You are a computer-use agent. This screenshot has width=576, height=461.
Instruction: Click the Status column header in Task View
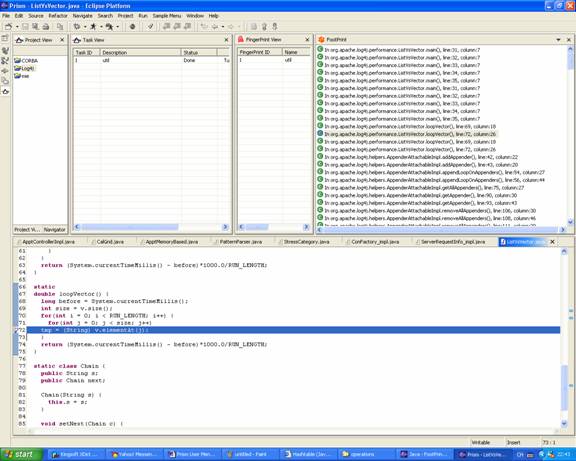click(x=198, y=53)
